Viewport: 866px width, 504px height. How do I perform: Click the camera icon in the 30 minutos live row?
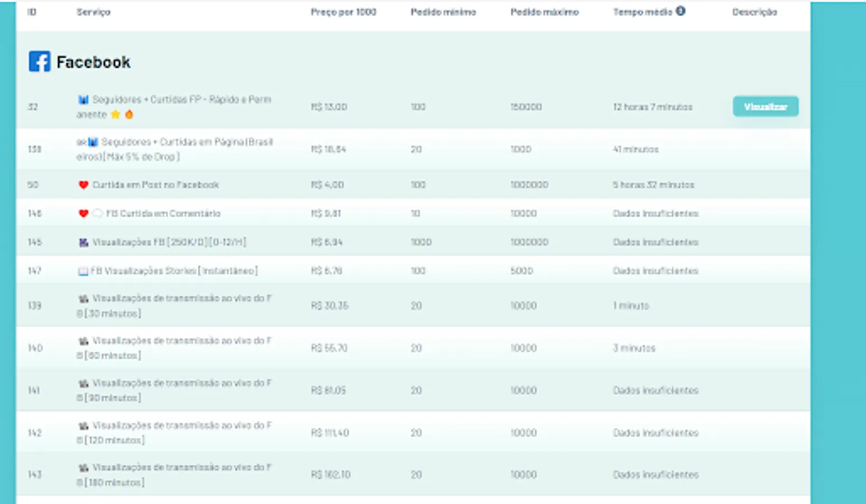tap(83, 298)
